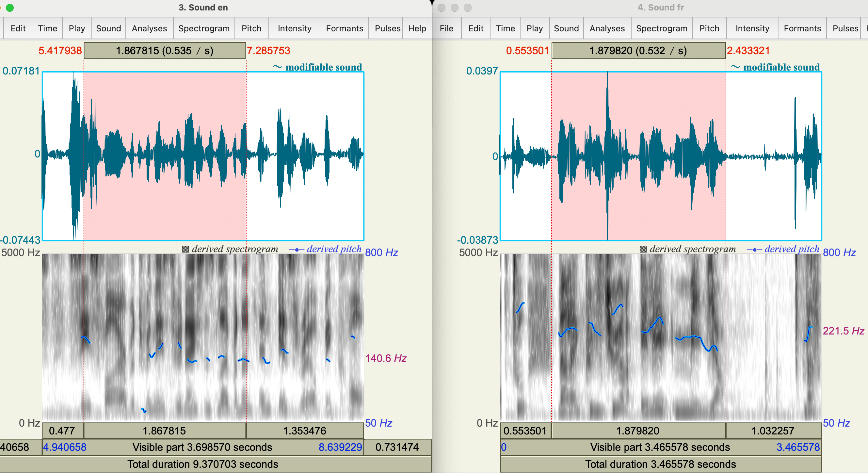868x473 pixels.
Task: Click the leftmost window button of Sound fr
Action: (442, 8)
